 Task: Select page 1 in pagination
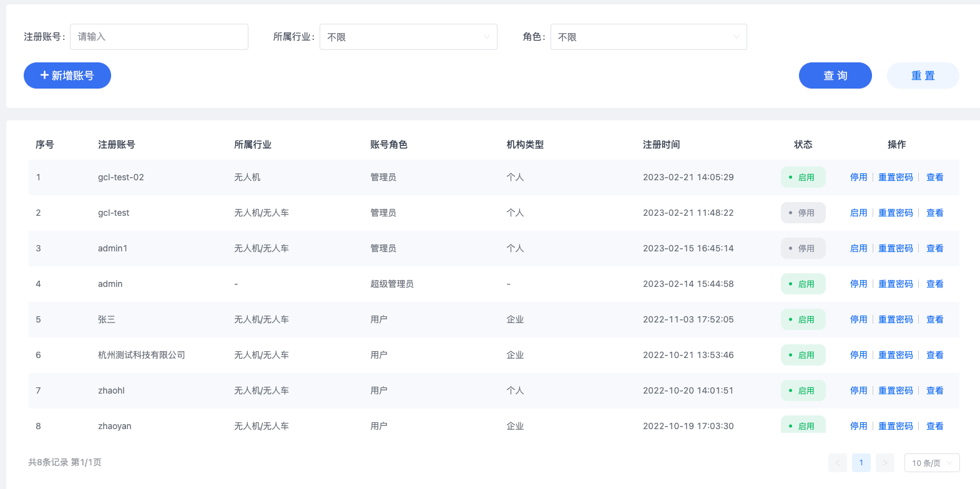coord(861,463)
